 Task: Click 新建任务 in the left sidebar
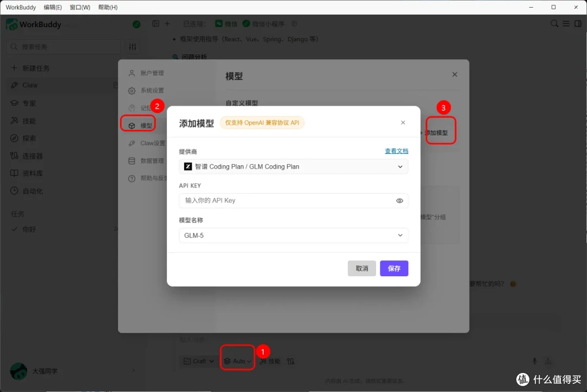pos(30,68)
